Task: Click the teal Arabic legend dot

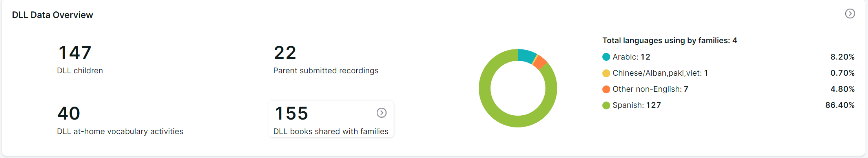Action: [x=606, y=57]
